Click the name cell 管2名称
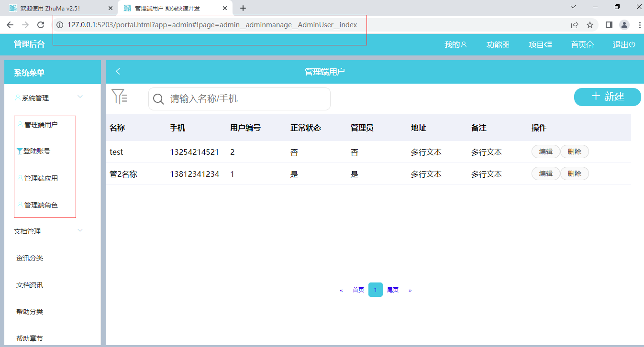This screenshot has height=347, width=644. [123, 174]
